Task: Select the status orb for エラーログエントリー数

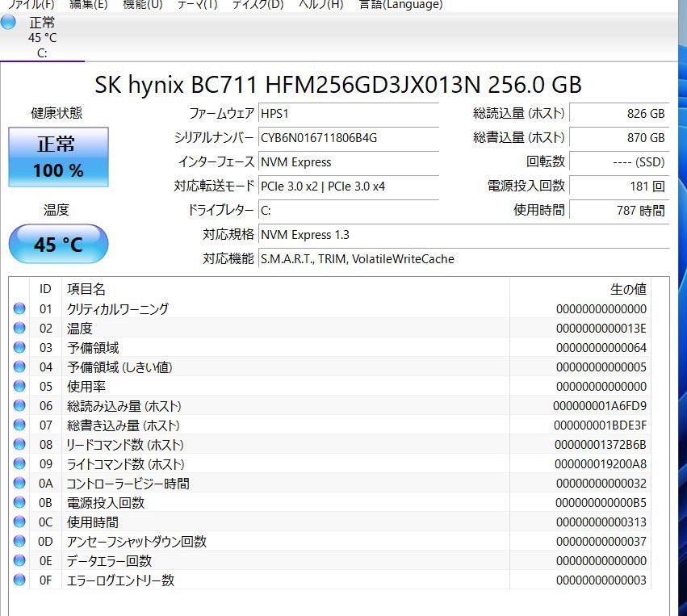Action: [x=20, y=580]
